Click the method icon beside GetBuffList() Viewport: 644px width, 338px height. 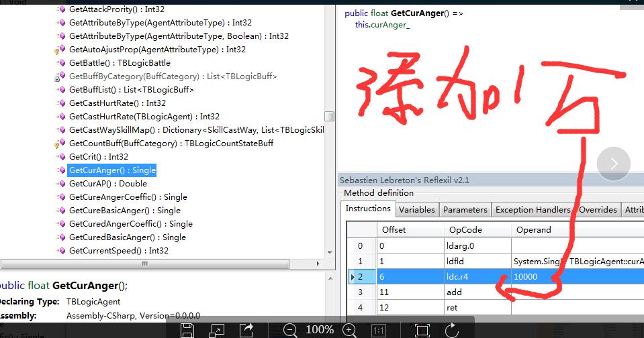62,89
